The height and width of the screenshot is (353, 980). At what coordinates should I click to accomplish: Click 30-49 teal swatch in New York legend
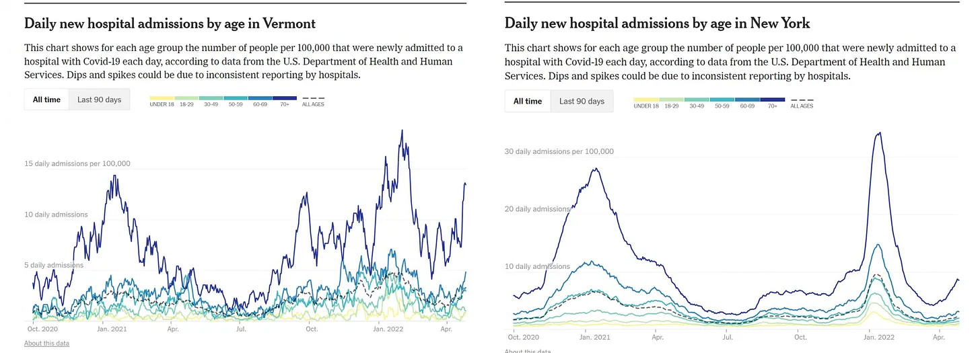(x=696, y=100)
